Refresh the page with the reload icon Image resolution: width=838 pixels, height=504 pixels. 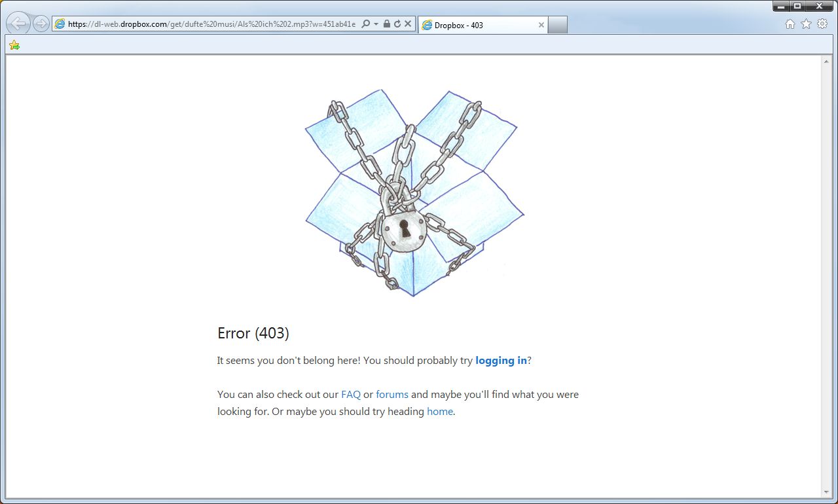(397, 24)
